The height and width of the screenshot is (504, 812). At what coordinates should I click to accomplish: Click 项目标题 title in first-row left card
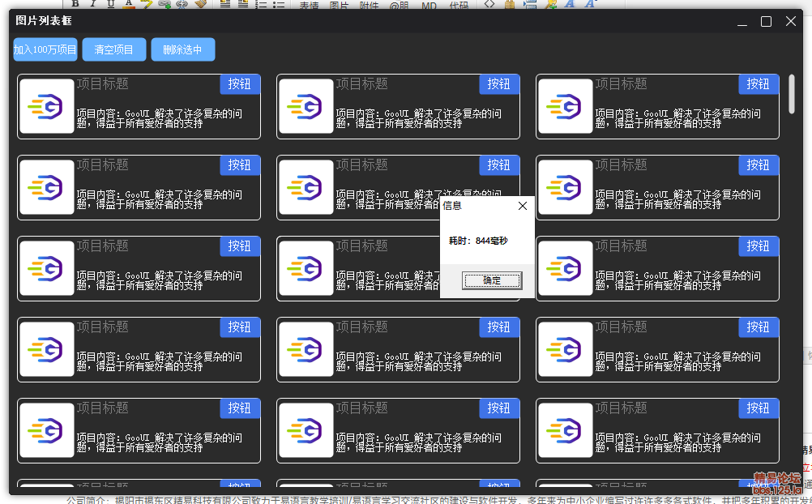[103, 84]
